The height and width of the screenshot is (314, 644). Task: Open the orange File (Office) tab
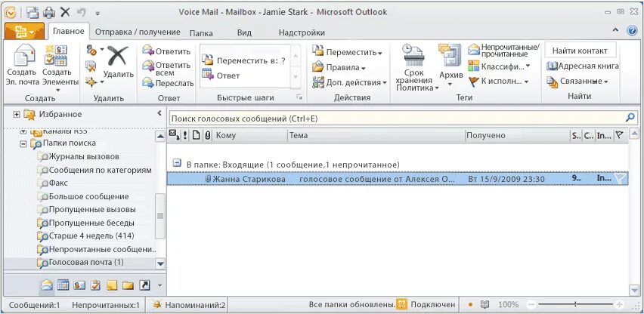pyautogui.click(x=24, y=31)
